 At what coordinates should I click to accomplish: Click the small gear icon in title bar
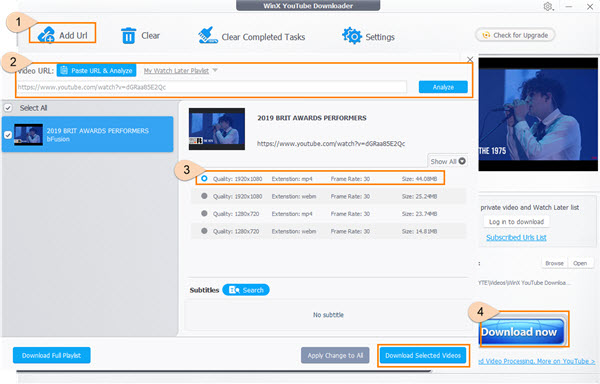pos(548,7)
